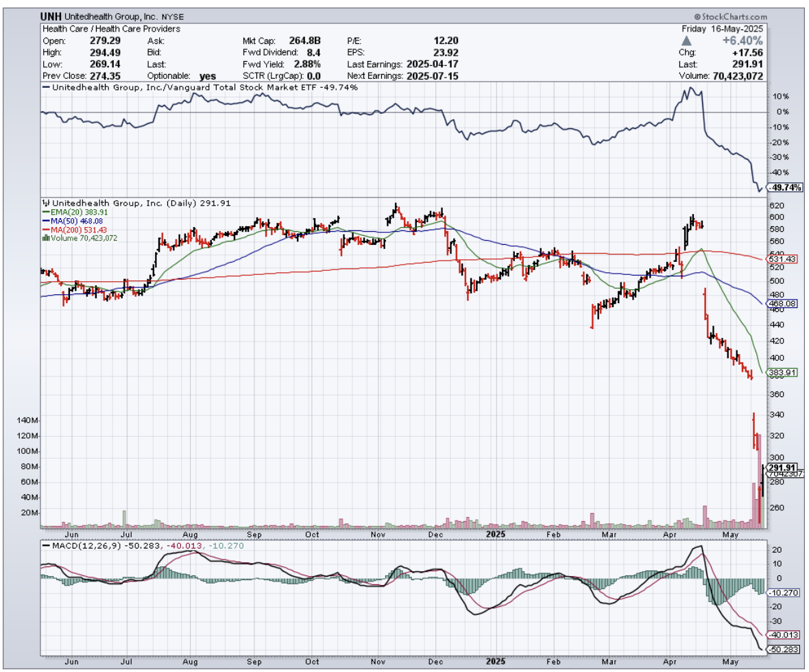The width and height of the screenshot is (809, 672).
Task: Click the 531.43 MA(200) axis tag
Action: [x=781, y=259]
